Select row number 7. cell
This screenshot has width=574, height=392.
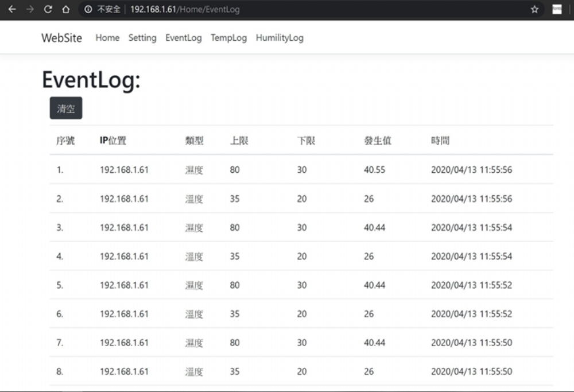[x=60, y=343]
